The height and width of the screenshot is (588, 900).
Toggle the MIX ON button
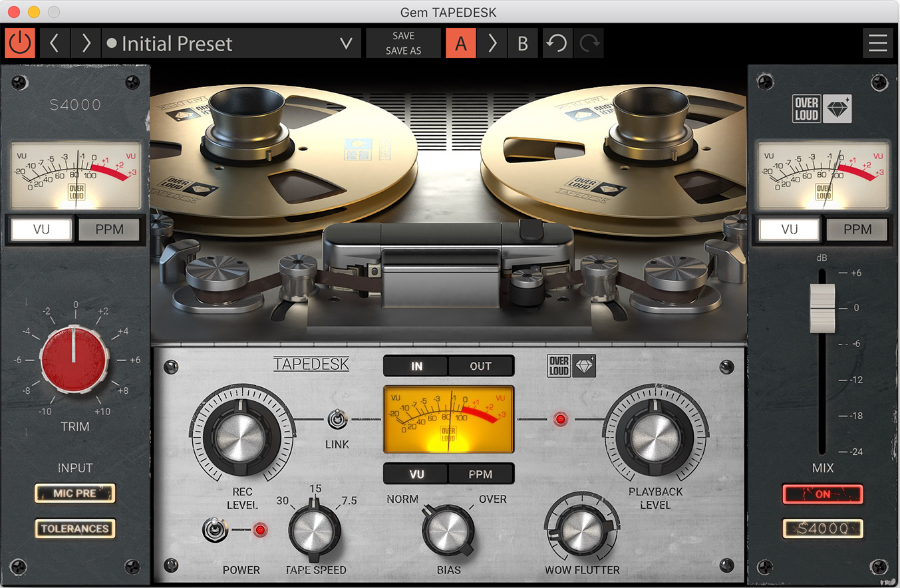823,494
